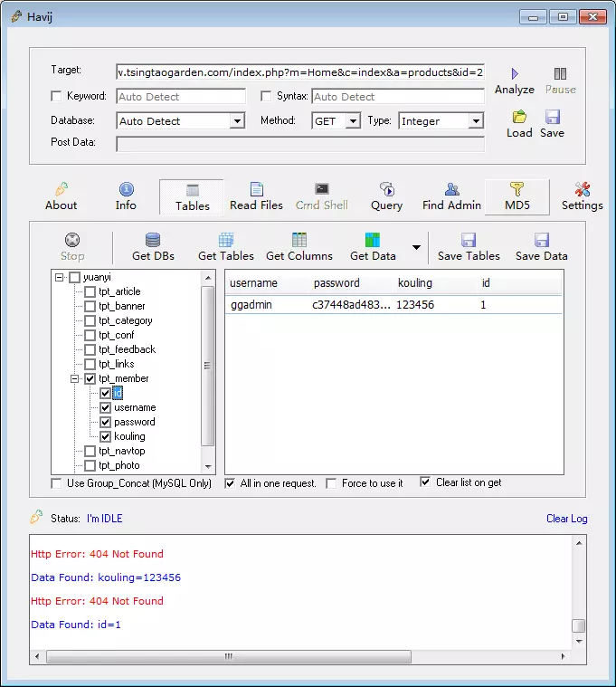
Task: Switch to the Tables tab
Action: (x=192, y=197)
